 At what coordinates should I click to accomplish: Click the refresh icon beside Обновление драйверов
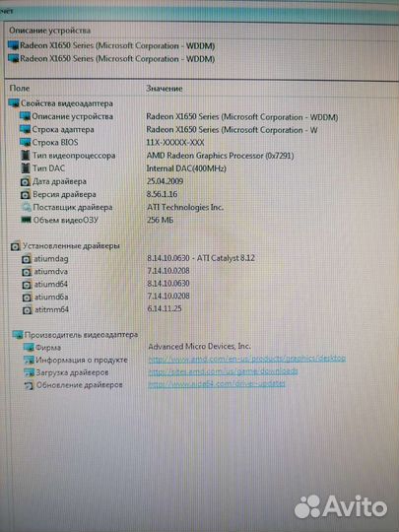click(30, 385)
